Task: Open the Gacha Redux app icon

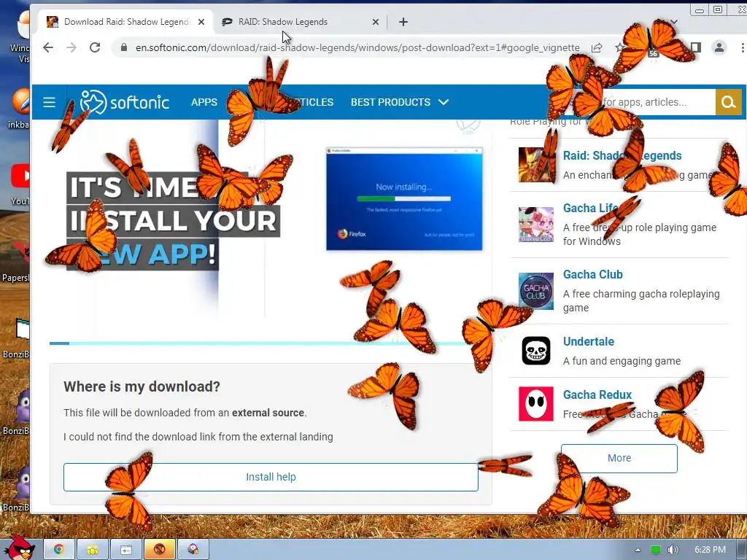Action: [536, 404]
